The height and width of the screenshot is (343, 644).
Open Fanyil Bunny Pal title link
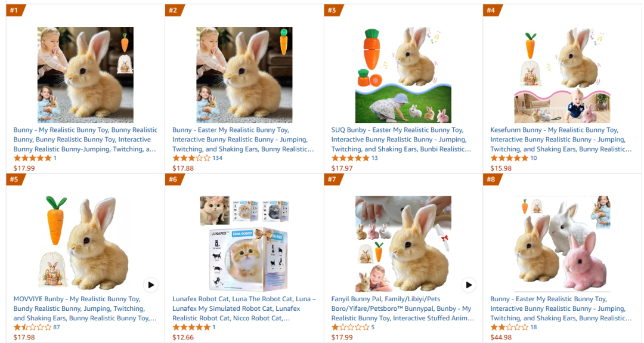(402, 308)
